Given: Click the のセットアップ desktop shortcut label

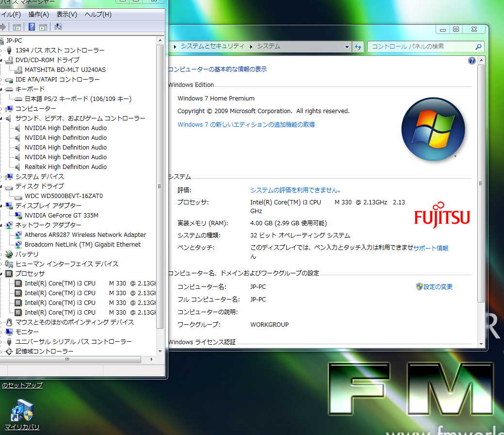Looking at the screenshot, I should 22,385.
